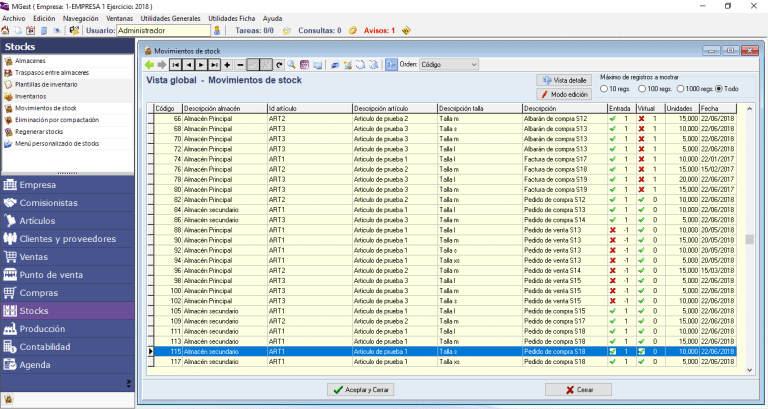Viewport: 768px width, 409px height.
Task: Expand Comisionistas module section
Action: tap(68, 203)
